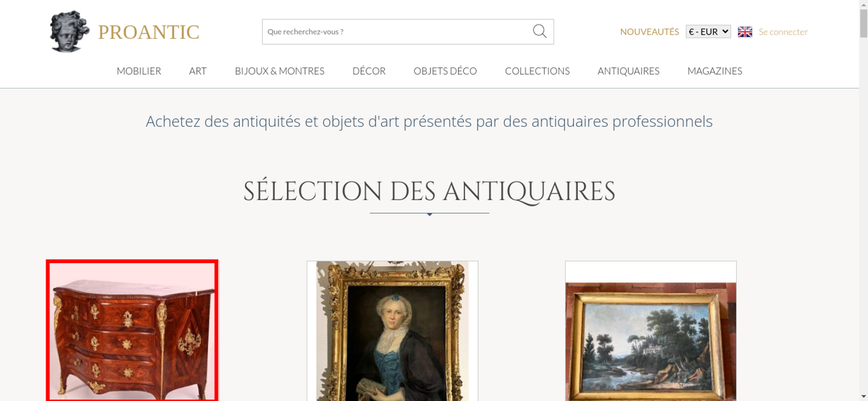Open the MAGAZINES menu
Image resolution: width=868 pixels, height=401 pixels.
point(715,71)
